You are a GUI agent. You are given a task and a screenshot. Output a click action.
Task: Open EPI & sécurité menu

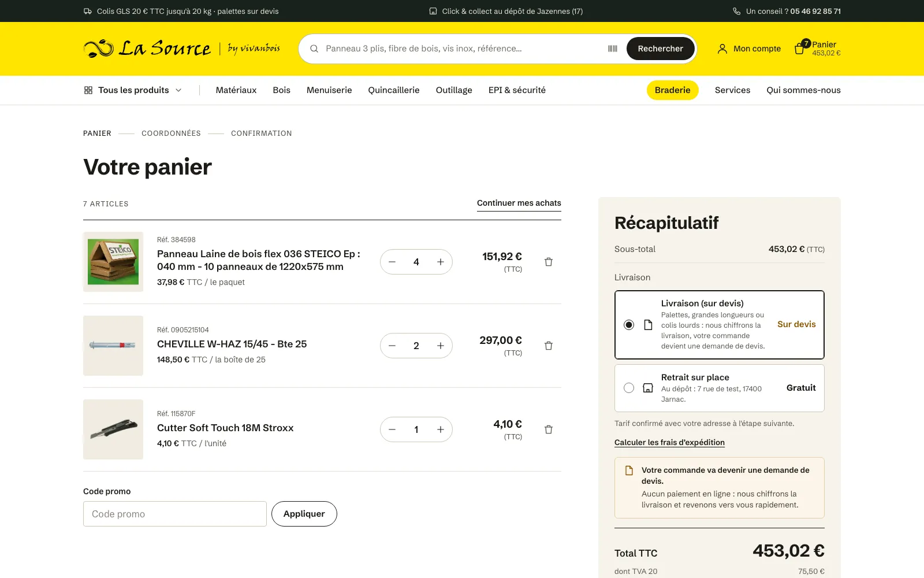pos(517,90)
